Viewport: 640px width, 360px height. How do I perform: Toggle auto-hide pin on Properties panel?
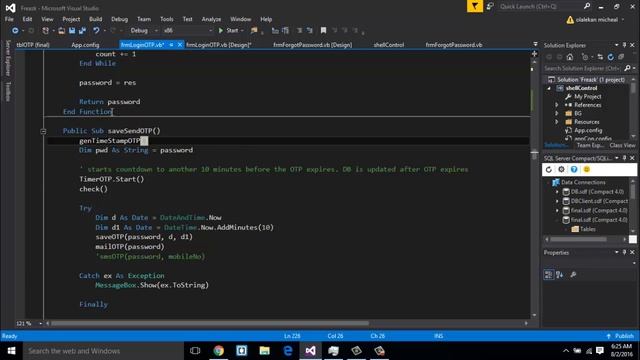click(x=624, y=253)
